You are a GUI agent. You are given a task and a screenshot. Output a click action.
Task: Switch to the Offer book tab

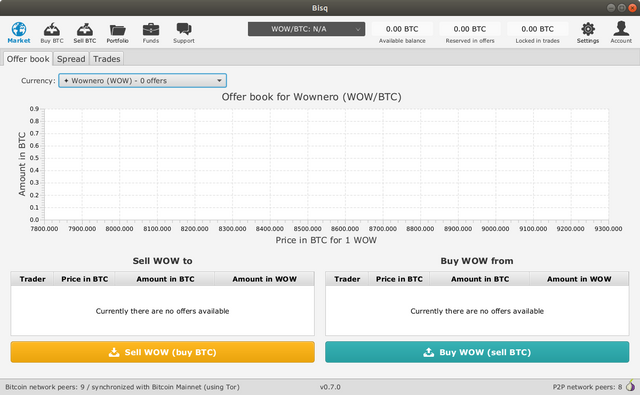28,59
